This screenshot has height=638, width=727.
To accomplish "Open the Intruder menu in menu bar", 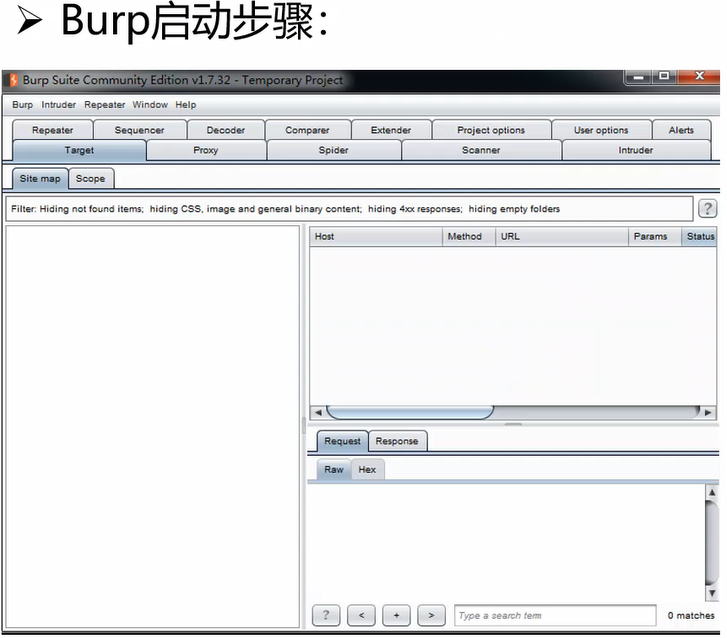I will (58, 105).
